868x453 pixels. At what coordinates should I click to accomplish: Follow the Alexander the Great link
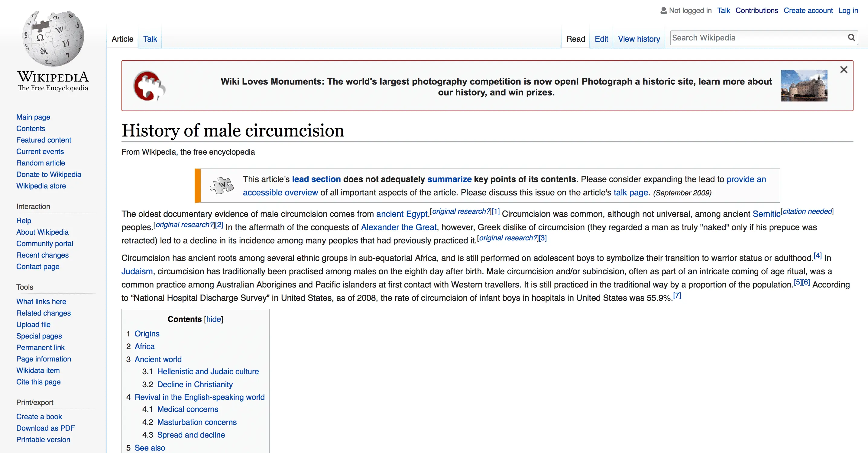399,227
